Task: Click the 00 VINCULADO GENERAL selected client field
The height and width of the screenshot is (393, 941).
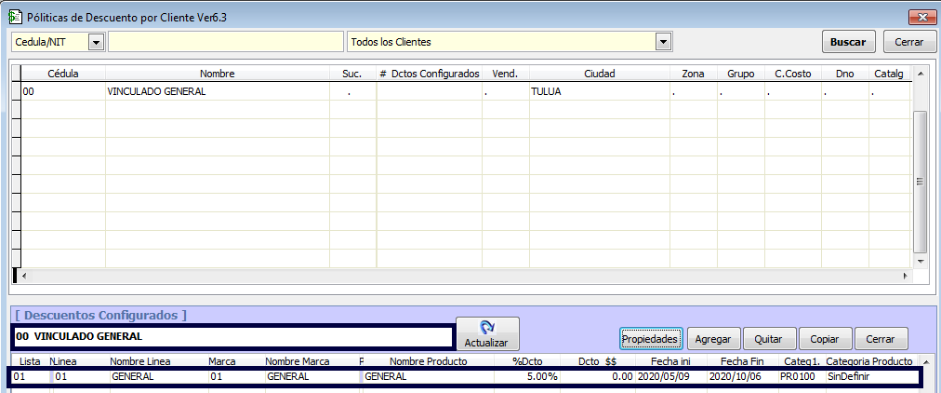Action: click(233, 337)
